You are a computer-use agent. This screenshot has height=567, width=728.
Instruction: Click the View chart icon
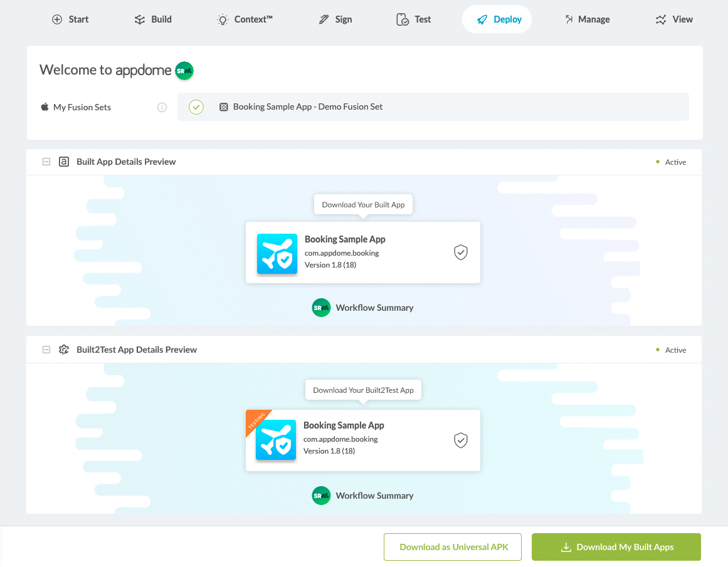click(661, 19)
